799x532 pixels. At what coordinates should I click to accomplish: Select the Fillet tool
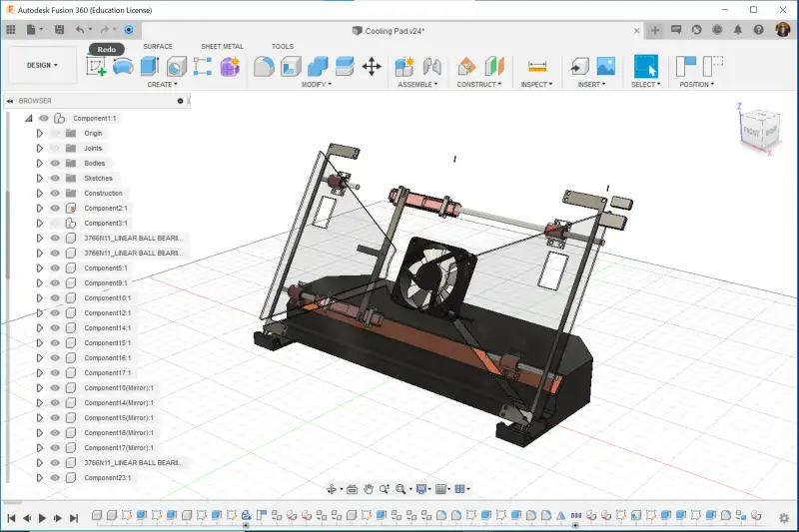click(264, 66)
